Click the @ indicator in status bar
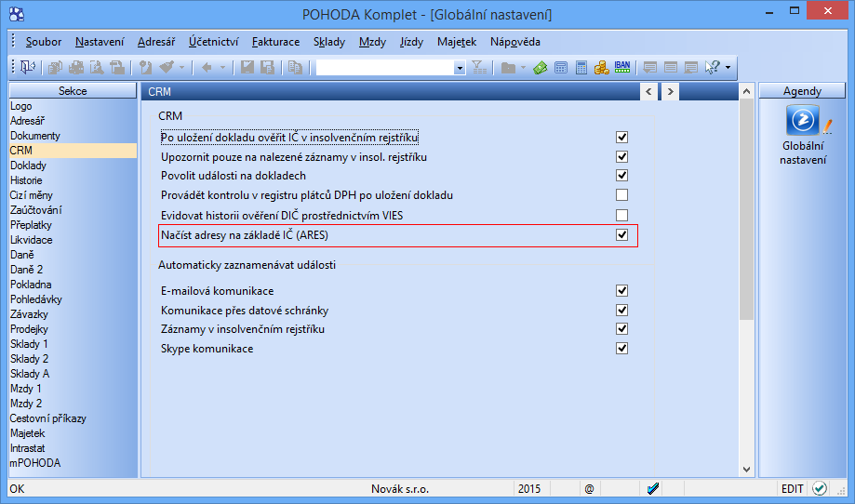The image size is (855, 504). (x=589, y=489)
